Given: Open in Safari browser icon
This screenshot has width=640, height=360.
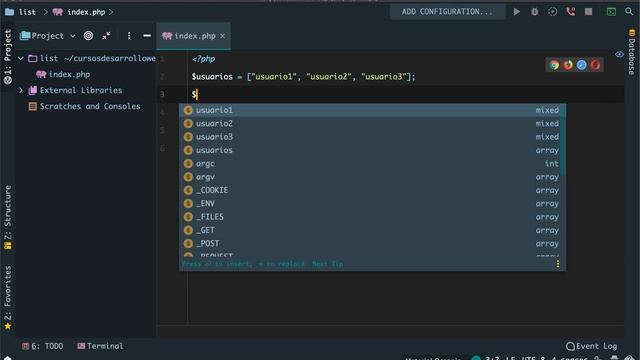Looking at the screenshot, I should tap(582, 65).
